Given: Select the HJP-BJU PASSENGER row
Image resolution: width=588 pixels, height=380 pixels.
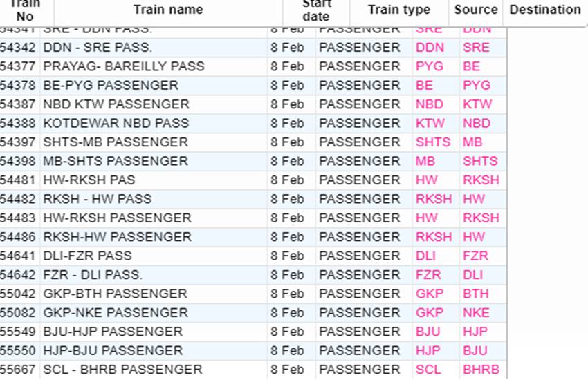Looking at the screenshot, I should pyautogui.click(x=253, y=351).
